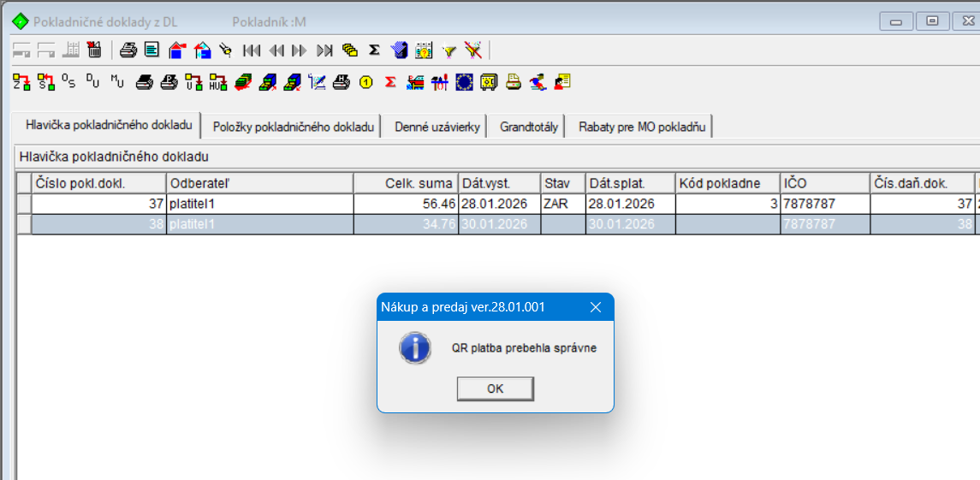Select the Rabaty pre MO pokladňu tab

pos(642,127)
